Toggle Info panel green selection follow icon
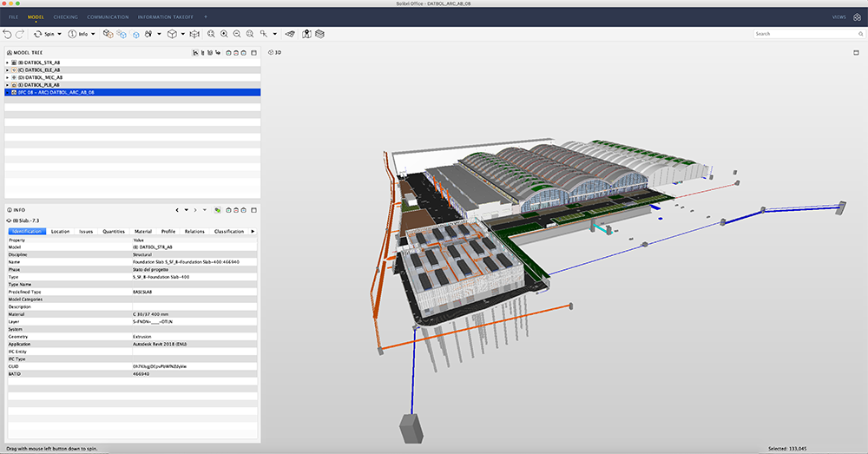868x454 pixels. 218,210
